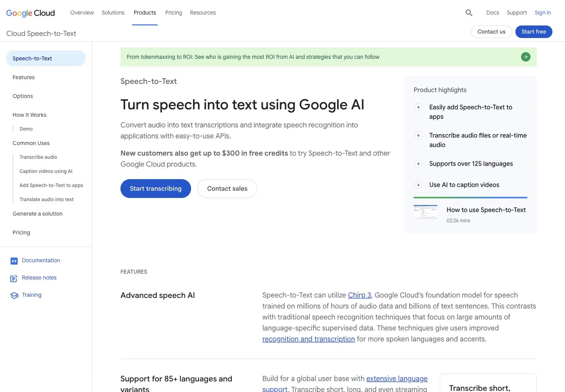Open the Overview nav item

(x=82, y=13)
